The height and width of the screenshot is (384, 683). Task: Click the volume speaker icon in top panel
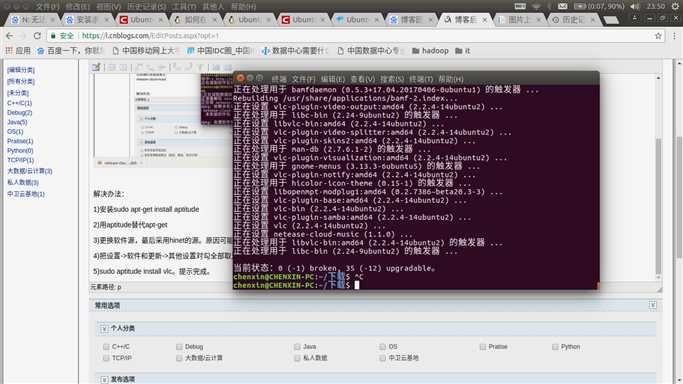tap(635, 6)
